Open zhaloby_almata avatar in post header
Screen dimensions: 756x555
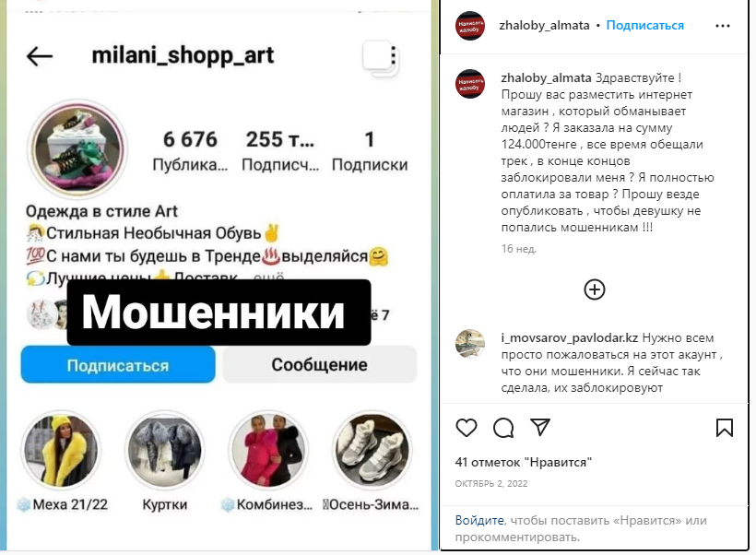pos(470,26)
